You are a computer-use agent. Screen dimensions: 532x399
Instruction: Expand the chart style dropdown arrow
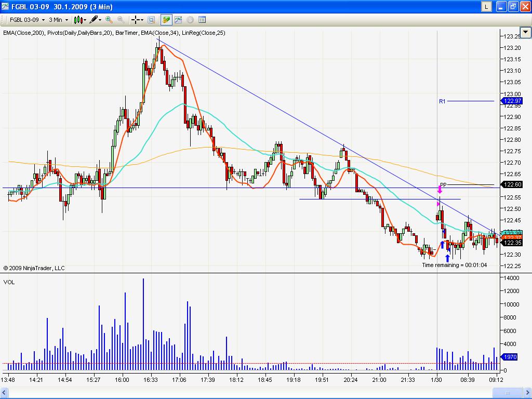point(85,20)
